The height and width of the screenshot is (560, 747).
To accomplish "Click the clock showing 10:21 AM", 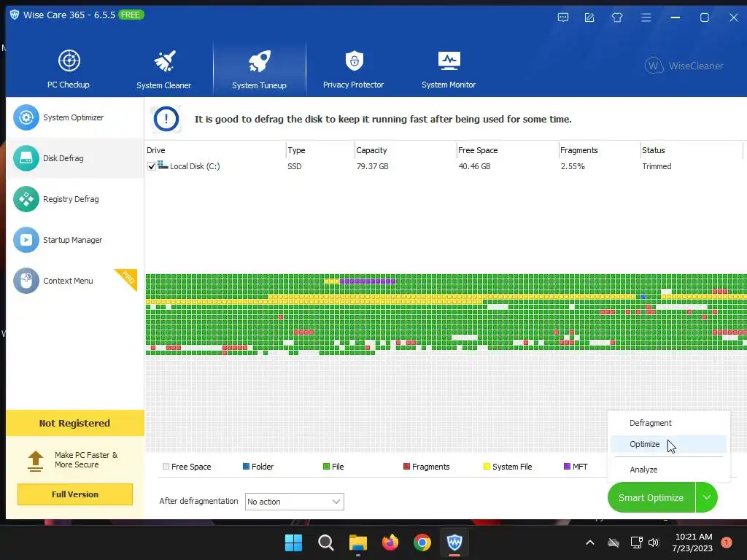I will point(694,537).
